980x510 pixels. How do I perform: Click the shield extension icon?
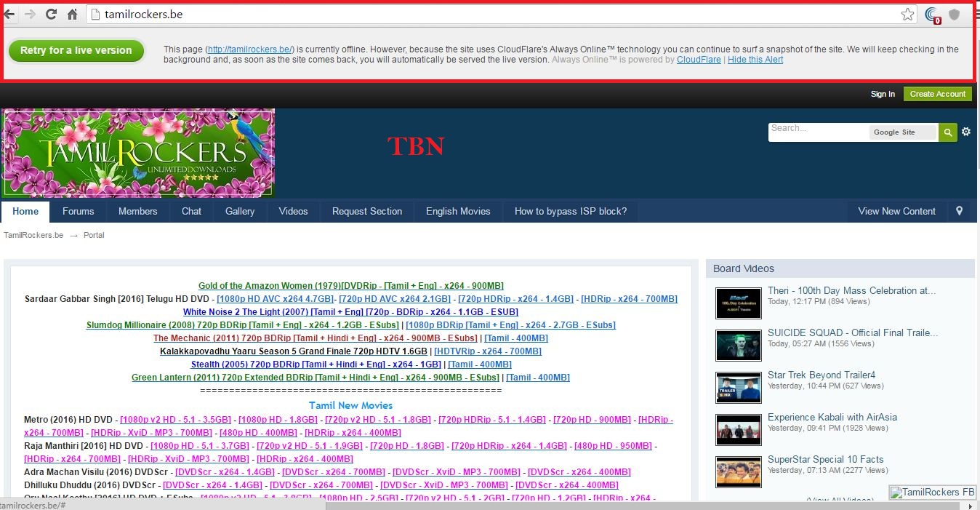click(955, 15)
